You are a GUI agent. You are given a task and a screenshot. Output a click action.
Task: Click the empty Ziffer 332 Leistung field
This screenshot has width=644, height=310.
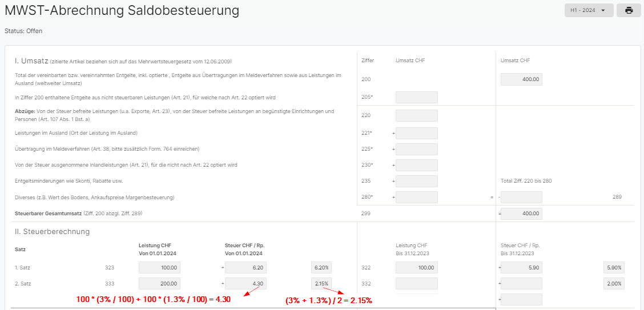pyautogui.click(x=416, y=283)
